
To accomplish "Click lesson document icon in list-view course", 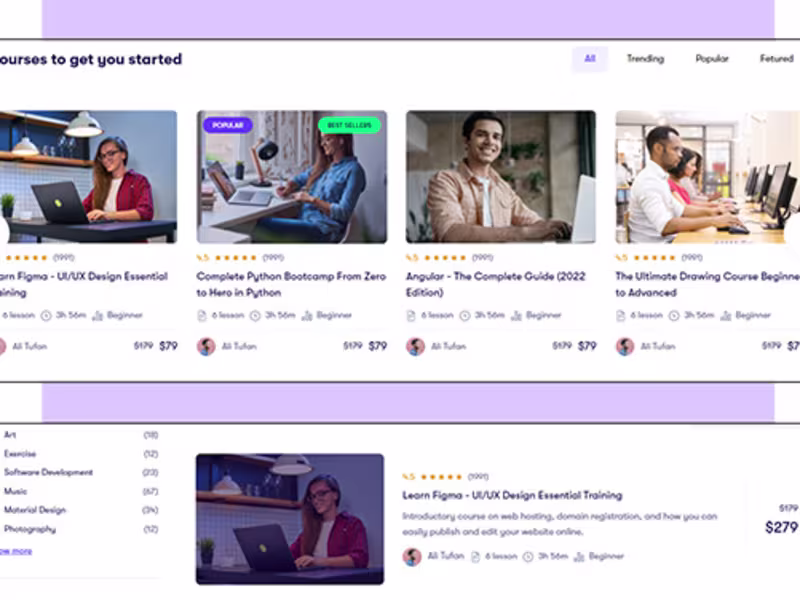I will (476, 557).
